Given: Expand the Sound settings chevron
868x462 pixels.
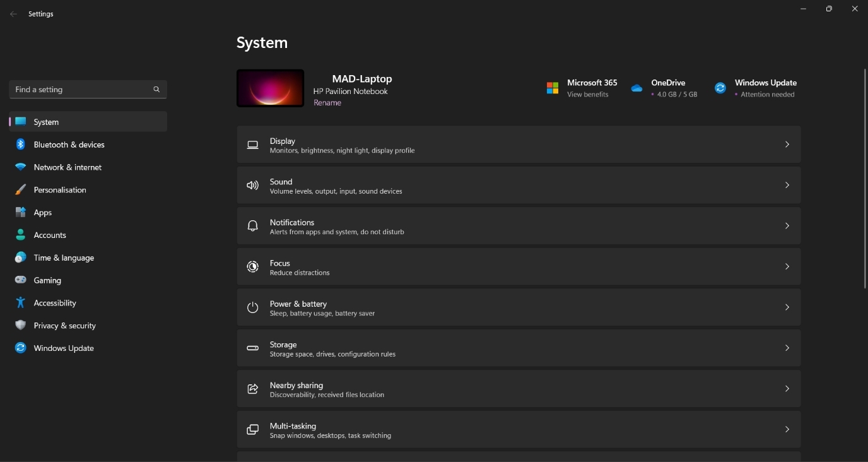Looking at the screenshot, I should coord(787,185).
